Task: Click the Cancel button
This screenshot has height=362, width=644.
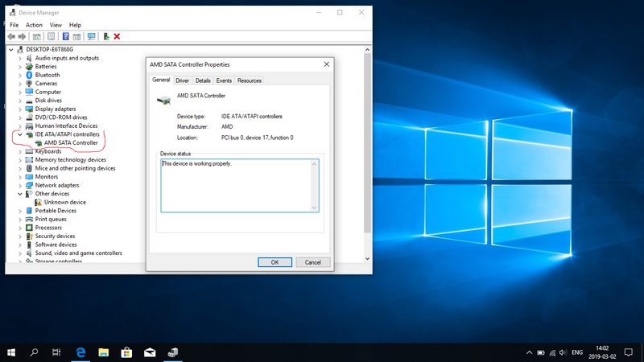Action: pos(312,262)
